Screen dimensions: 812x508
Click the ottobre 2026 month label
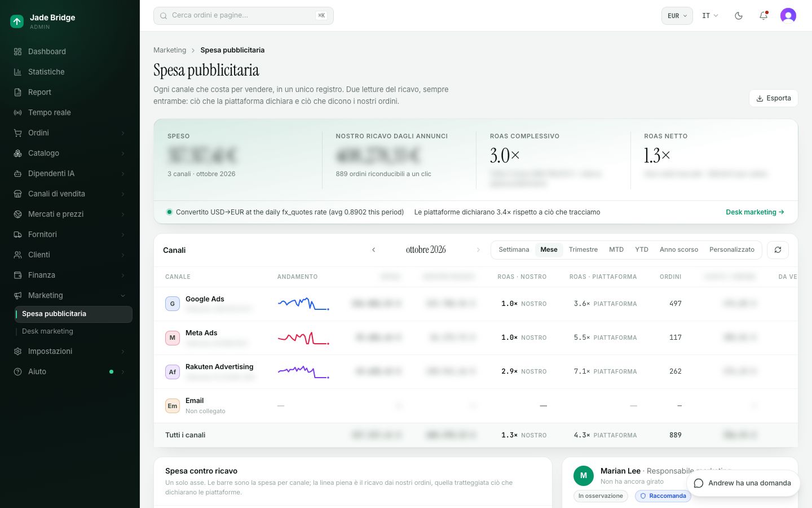pyautogui.click(x=426, y=250)
